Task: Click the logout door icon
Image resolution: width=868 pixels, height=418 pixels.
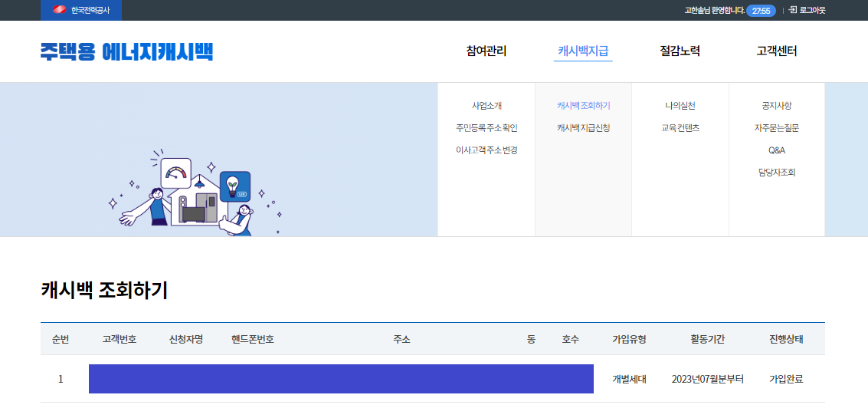Action: pyautogui.click(x=793, y=10)
